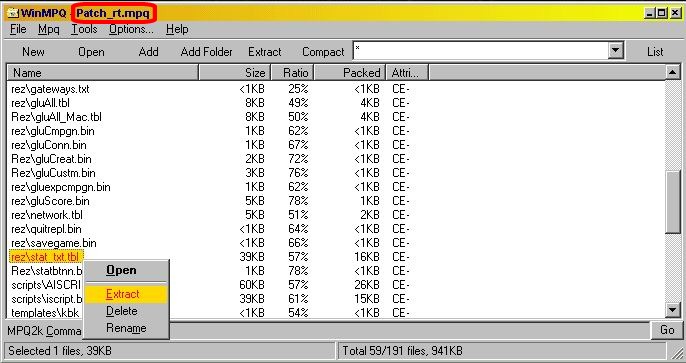Click the WinMPQ title bar app icon
The height and width of the screenshot is (363, 686).
pyautogui.click(x=13, y=13)
